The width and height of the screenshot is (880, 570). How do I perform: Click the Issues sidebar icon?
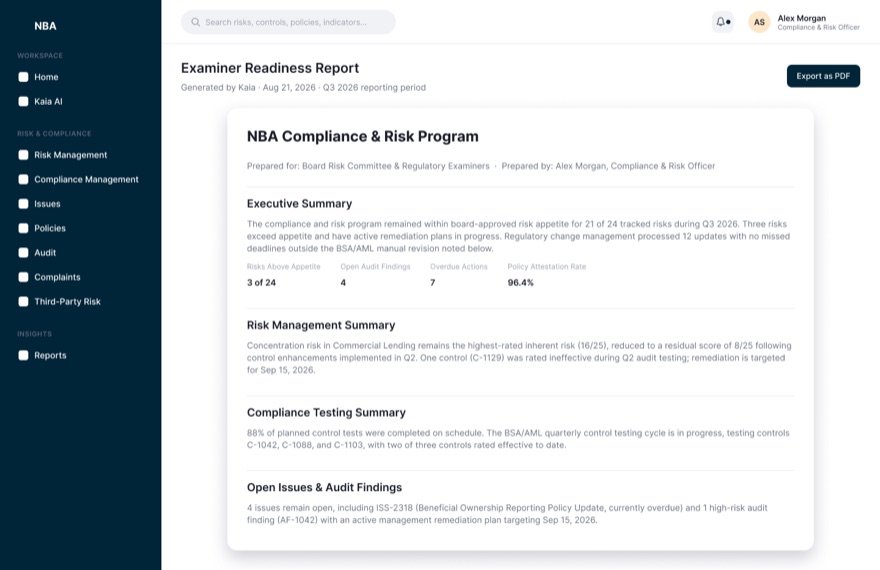pos(24,204)
